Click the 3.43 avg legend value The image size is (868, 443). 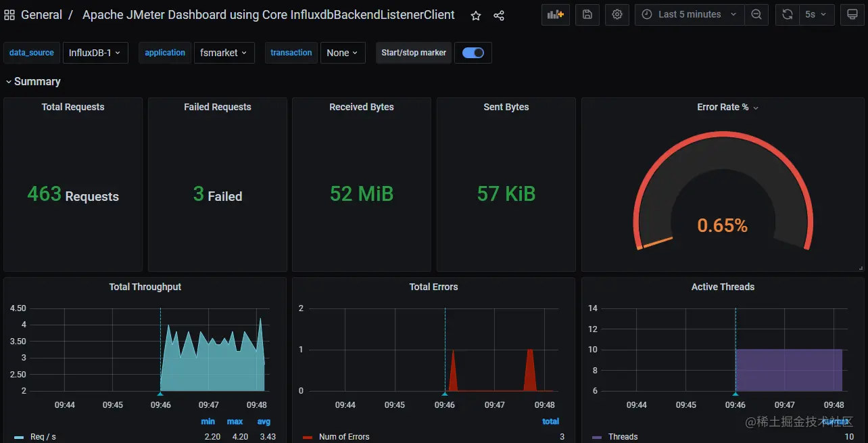[x=268, y=437]
